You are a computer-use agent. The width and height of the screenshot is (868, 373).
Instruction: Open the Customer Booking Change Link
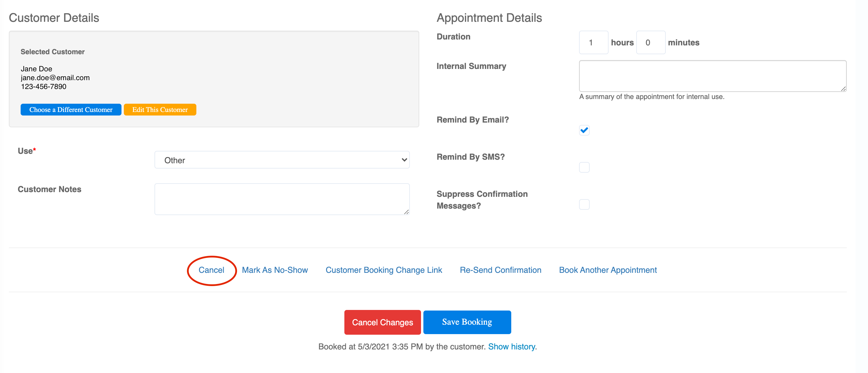pos(384,270)
